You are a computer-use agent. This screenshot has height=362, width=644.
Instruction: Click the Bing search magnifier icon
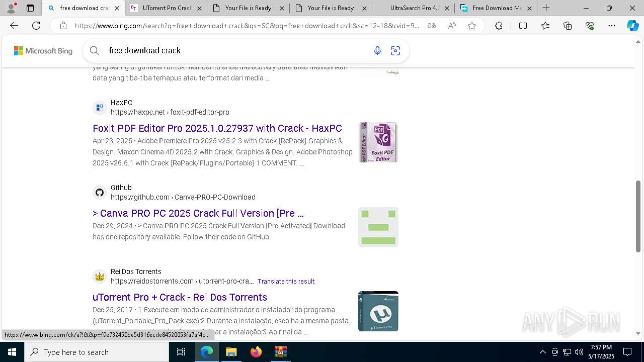coord(95,50)
